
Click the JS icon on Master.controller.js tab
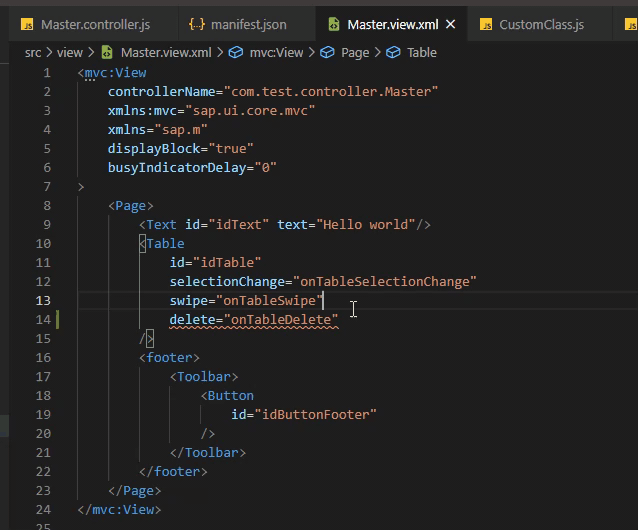click(27, 25)
